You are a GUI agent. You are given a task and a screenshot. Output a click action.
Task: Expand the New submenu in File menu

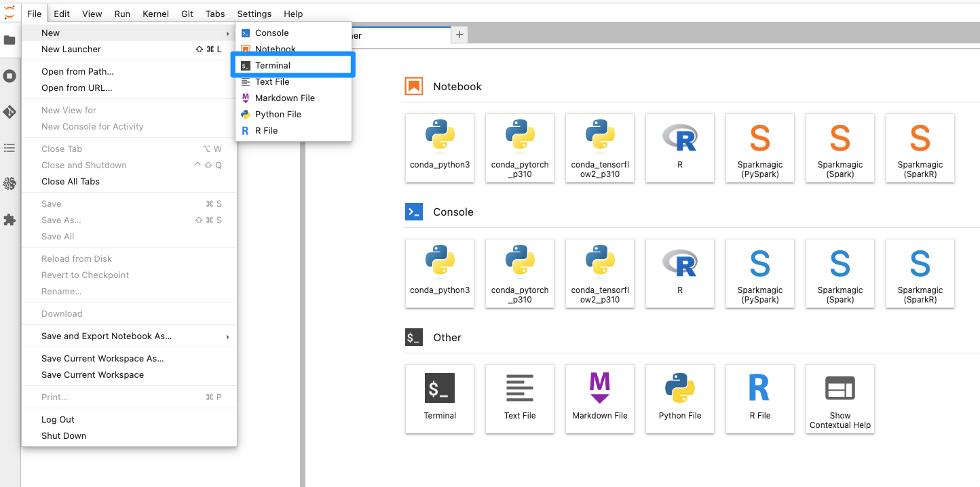click(129, 33)
